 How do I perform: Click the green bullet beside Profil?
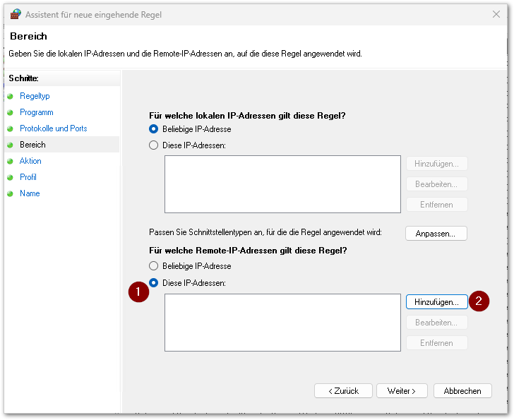click(10, 177)
